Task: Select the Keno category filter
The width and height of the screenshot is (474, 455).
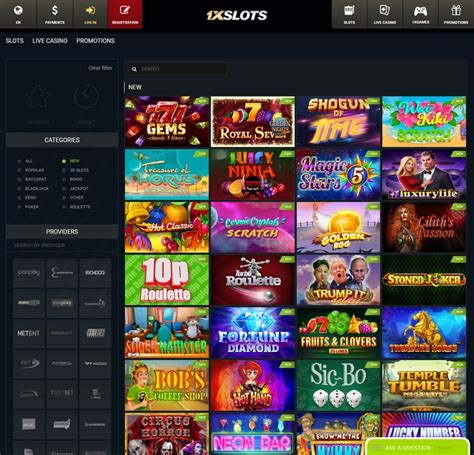Action: click(x=27, y=198)
